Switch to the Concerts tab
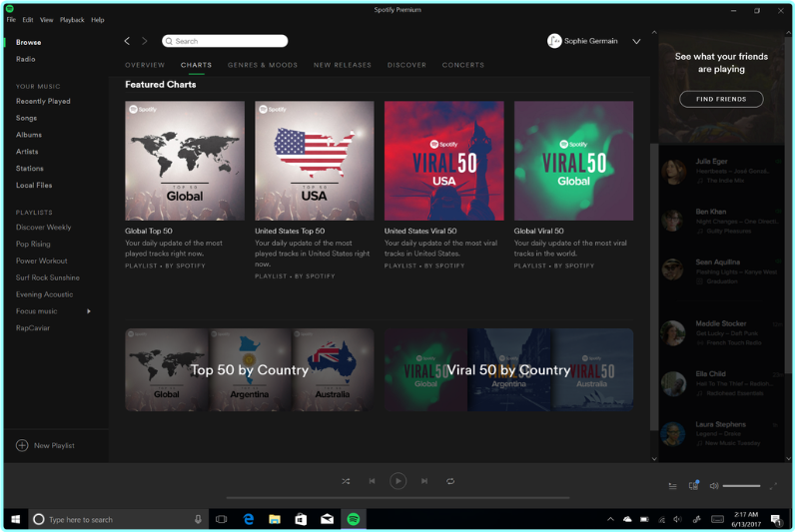 [462, 65]
